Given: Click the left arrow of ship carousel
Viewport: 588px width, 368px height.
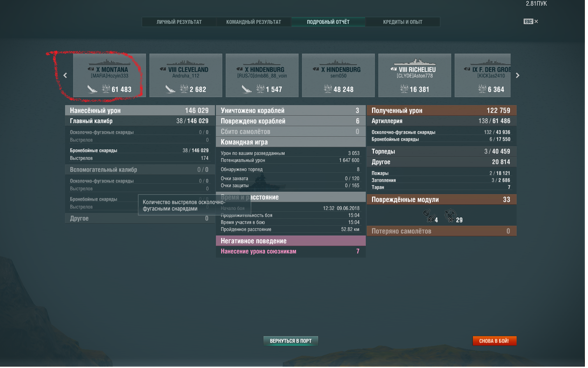Looking at the screenshot, I should pos(65,75).
